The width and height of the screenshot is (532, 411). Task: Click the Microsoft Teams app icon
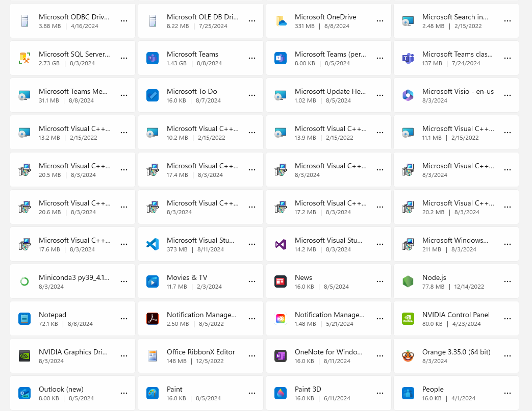[x=153, y=58]
